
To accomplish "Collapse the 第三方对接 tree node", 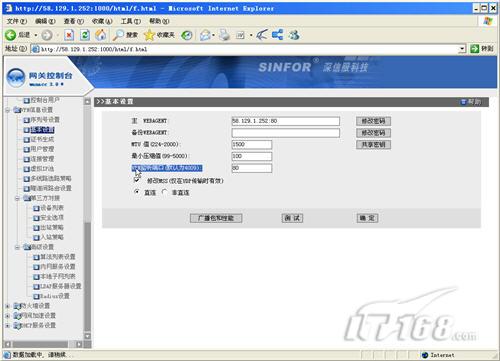I will pyautogui.click(x=17, y=198).
